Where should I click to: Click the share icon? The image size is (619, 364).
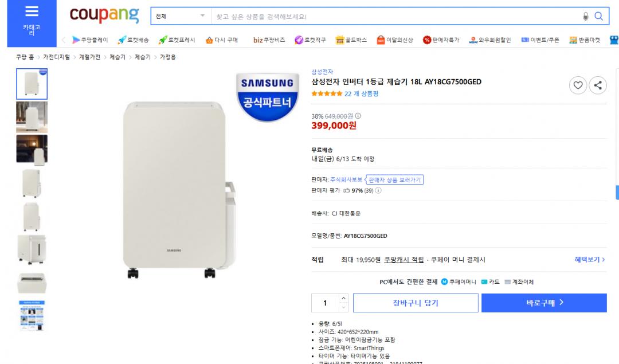(x=598, y=85)
